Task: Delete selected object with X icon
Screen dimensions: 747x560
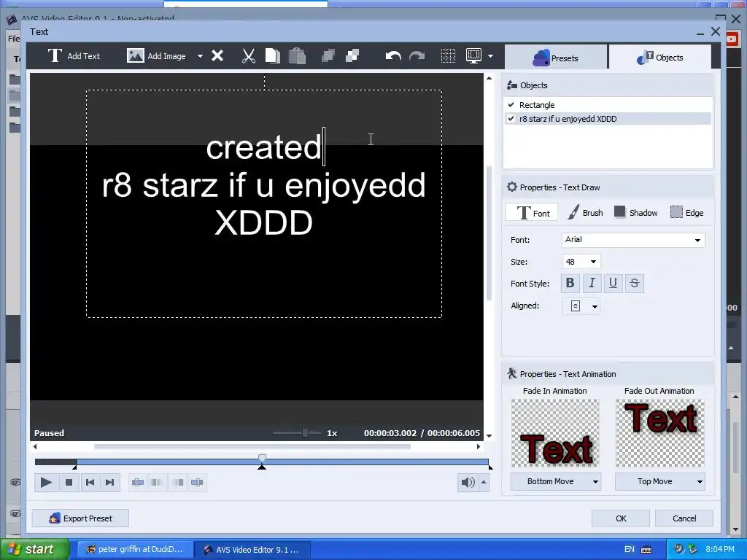Action: pos(217,55)
